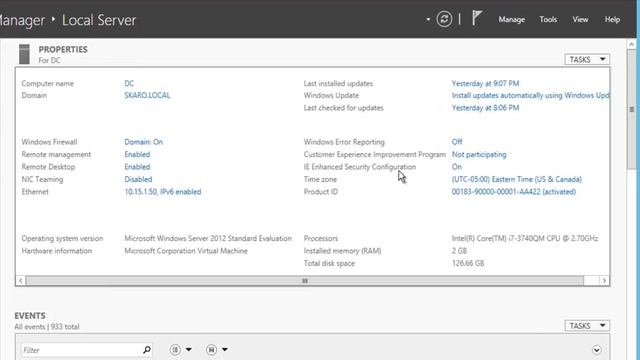This screenshot has width=640, height=360.
Task: Click Windows Firewall Domain: On link
Action: [x=144, y=142]
